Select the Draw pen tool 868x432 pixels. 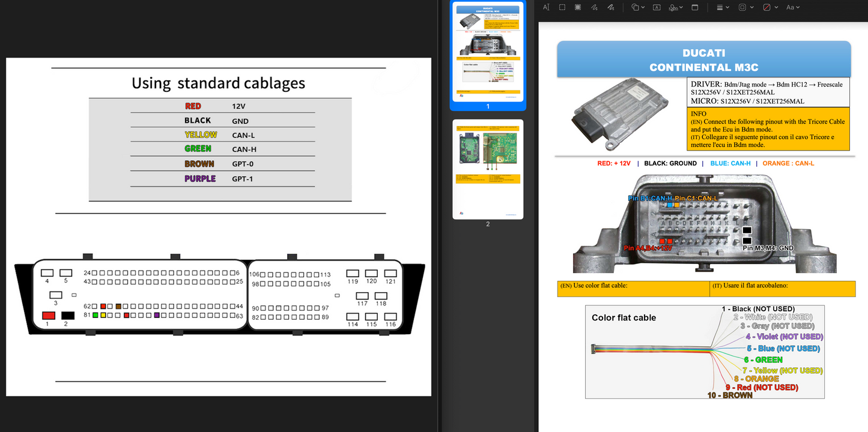pyautogui.click(x=610, y=7)
